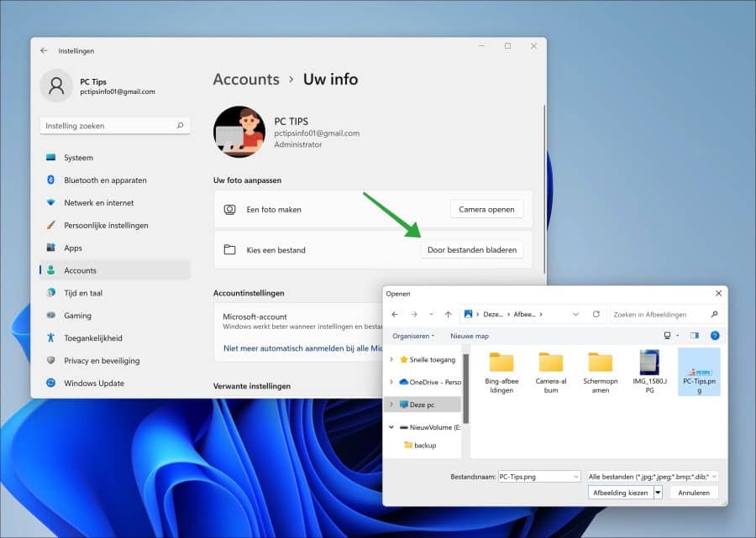Open Alle bestanden file type dropdown
This screenshot has height=538, width=756.
click(653, 477)
